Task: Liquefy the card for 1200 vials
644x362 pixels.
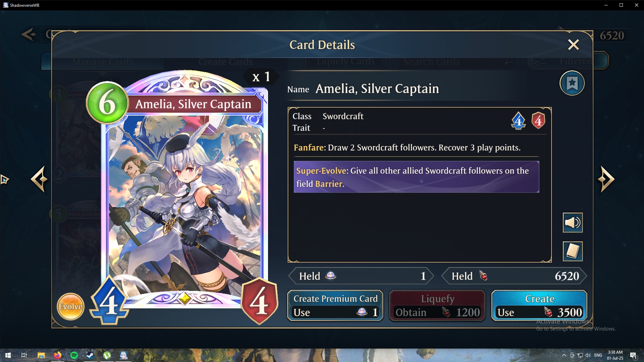Action: click(x=437, y=306)
